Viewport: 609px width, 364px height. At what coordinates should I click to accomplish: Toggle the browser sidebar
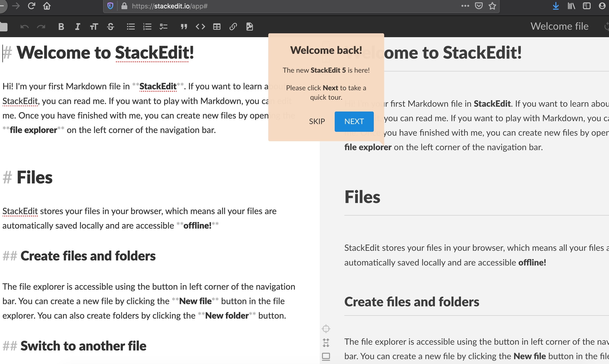(x=587, y=6)
